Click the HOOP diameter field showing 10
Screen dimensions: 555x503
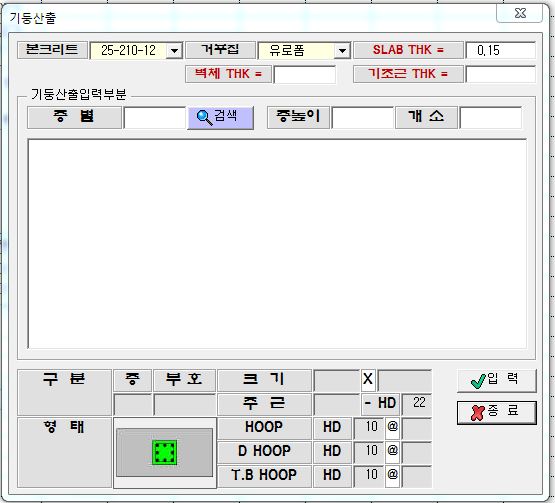(369, 428)
